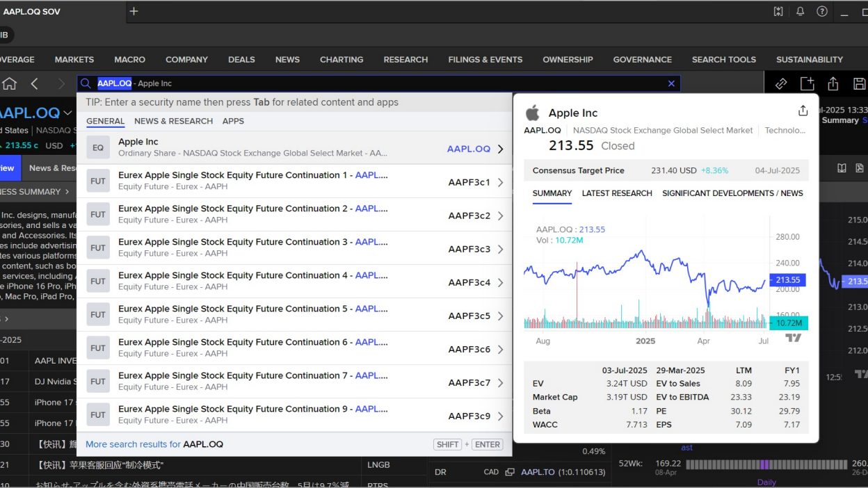Screen dimensions: 868x488
Task: Open the BUSINESS SUMMARY section arrow
Action: coord(67,192)
